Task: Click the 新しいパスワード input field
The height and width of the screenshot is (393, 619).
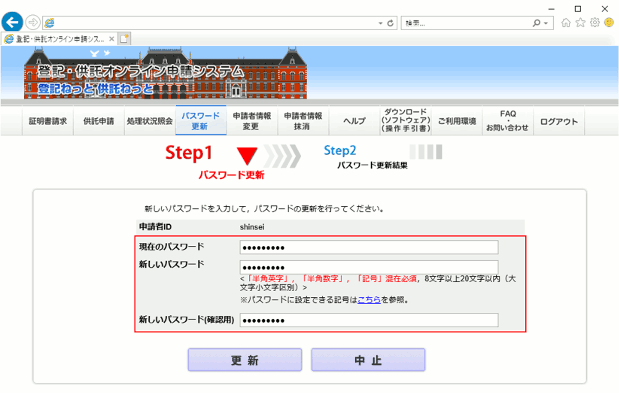Action: tap(369, 267)
